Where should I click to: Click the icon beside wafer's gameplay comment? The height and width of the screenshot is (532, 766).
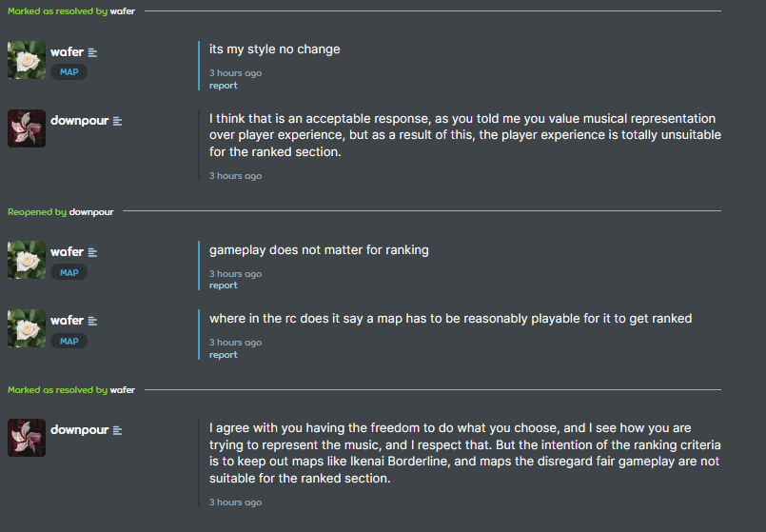tap(92, 252)
